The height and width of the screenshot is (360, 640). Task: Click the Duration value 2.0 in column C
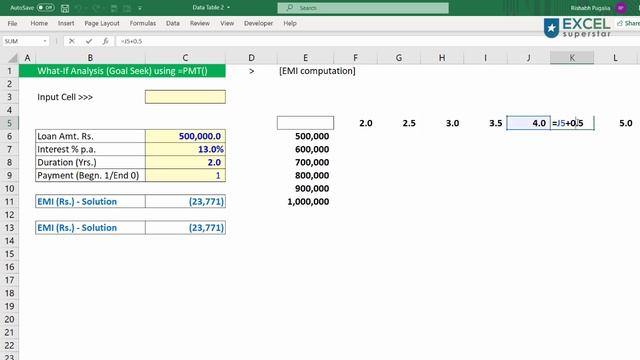click(x=185, y=162)
